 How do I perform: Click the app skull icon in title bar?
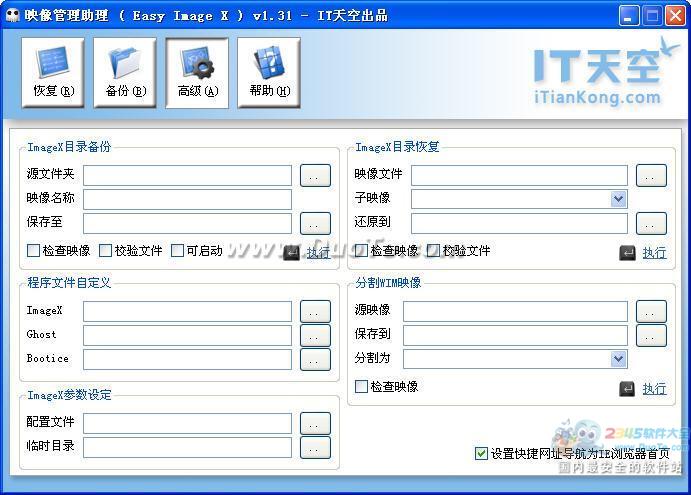[13, 15]
